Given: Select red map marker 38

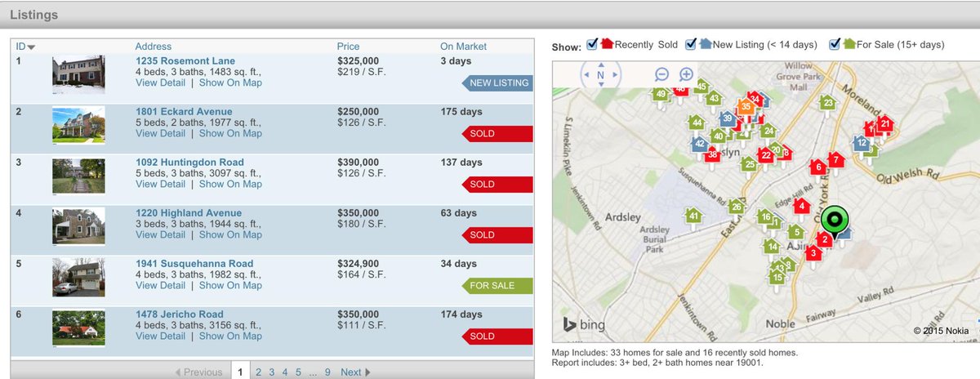Looking at the screenshot, I should point(713,155).
